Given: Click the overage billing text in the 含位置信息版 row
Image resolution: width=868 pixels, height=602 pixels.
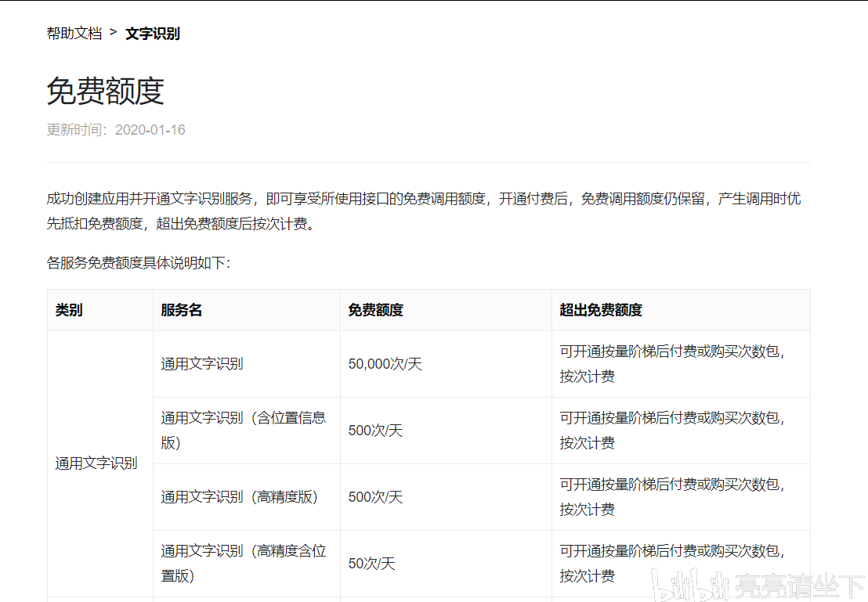Looking at the screenshot, I should (673, 431).
